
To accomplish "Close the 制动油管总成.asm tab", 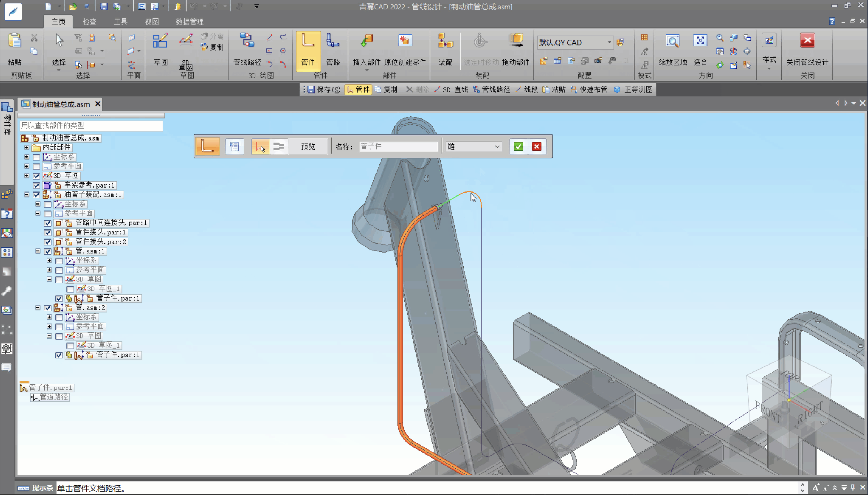I will pos(98,104).
